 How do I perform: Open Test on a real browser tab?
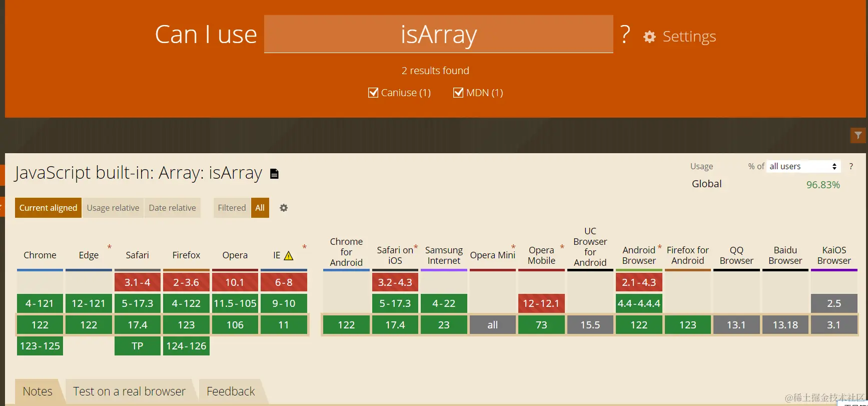click(x=129, y=391)
